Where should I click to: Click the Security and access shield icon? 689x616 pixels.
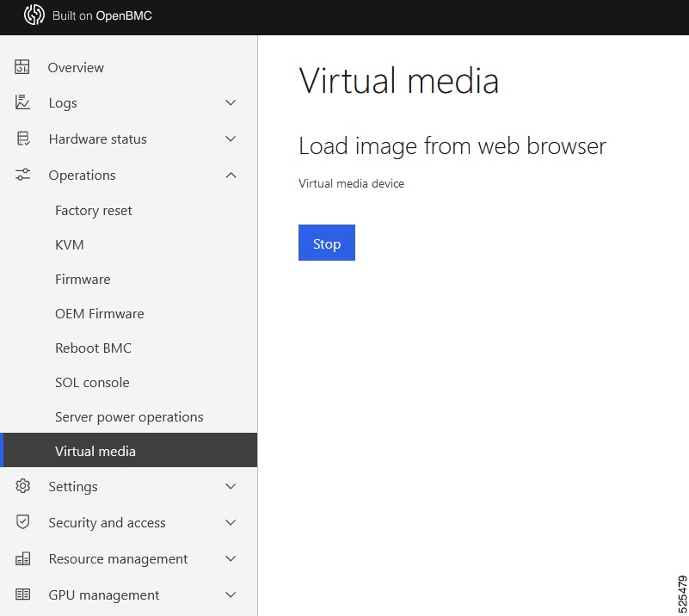22,522
